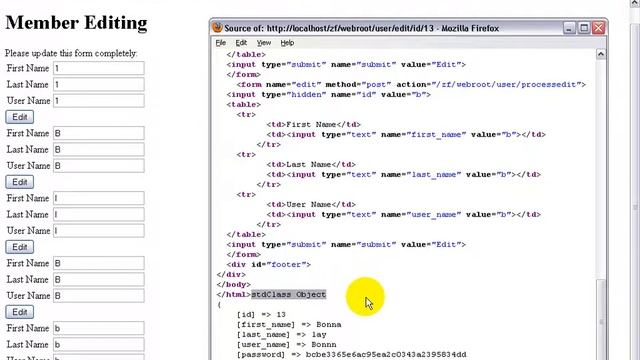
Task: Click the '[user_name] => Bonnn' line
Action: coord(287,344)
